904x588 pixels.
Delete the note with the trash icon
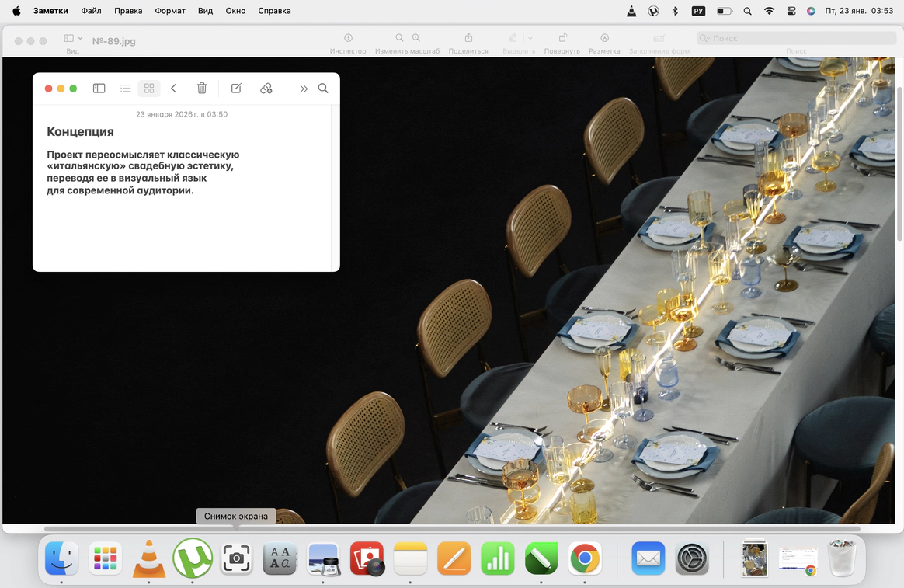pos(202,89)
